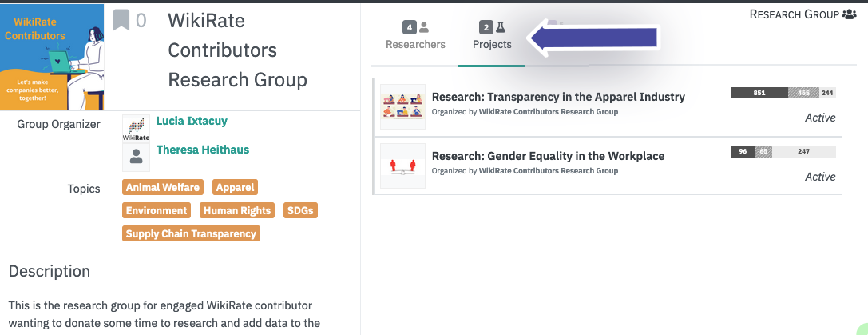This screenshot has width=868, height=335.
Task: Select the Human Rights topic tag
Action: (237, 211)
